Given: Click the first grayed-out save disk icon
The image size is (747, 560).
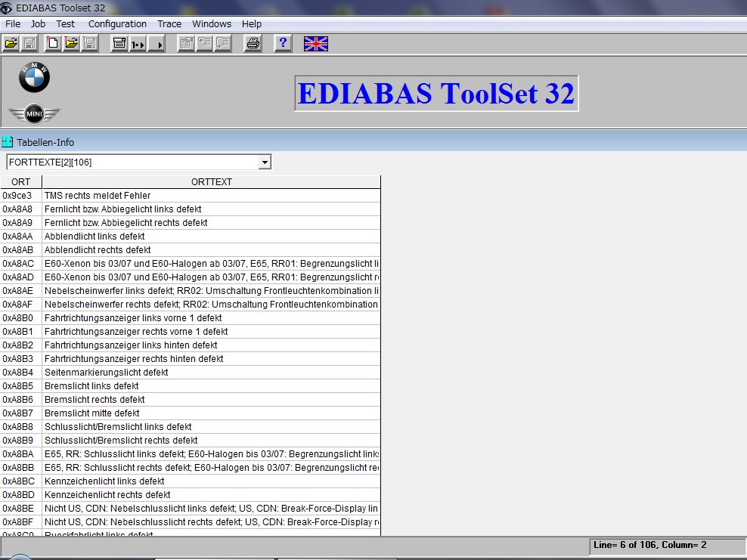Looking at the screenshot, I should click(x=29, y=44).
